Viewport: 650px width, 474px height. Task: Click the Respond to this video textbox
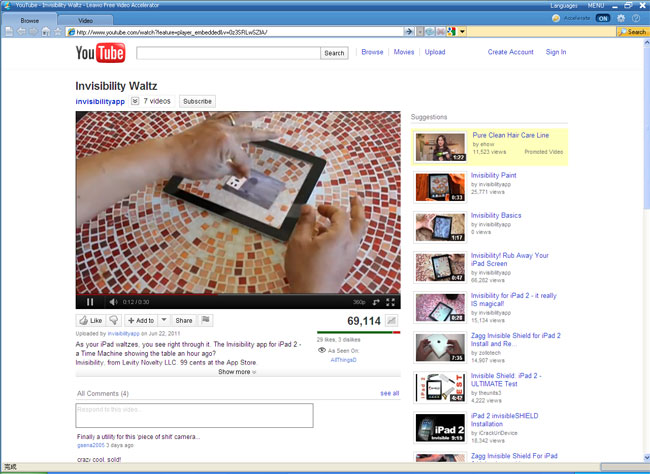click(x=194, y=416)
